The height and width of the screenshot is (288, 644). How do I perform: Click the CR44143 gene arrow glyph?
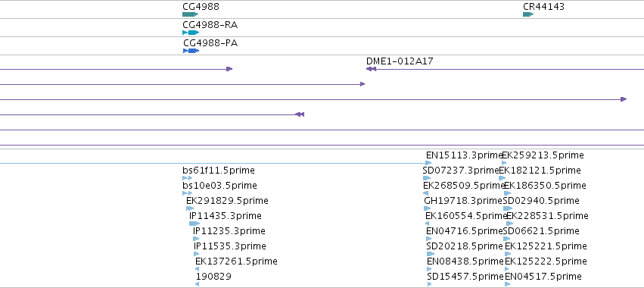coord(527,14)
